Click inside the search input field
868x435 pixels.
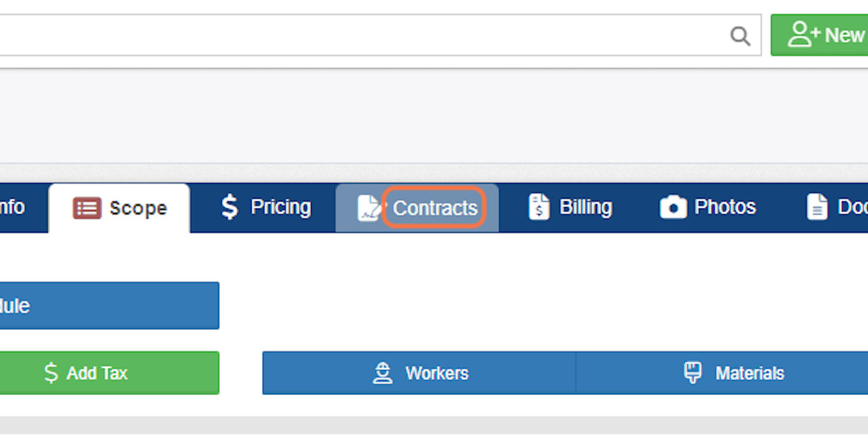tap(362, 35)
